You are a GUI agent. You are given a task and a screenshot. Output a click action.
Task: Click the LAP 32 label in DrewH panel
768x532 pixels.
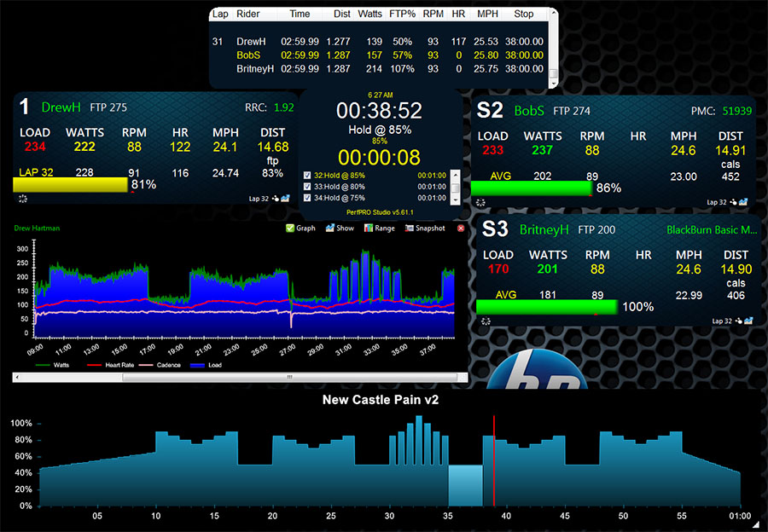point(36,172)
